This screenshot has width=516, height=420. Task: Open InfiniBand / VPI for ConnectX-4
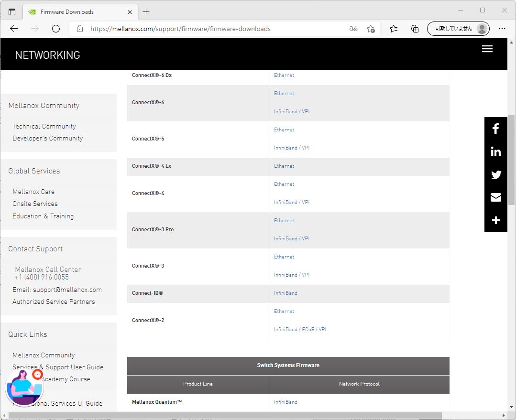pos(292,202)
